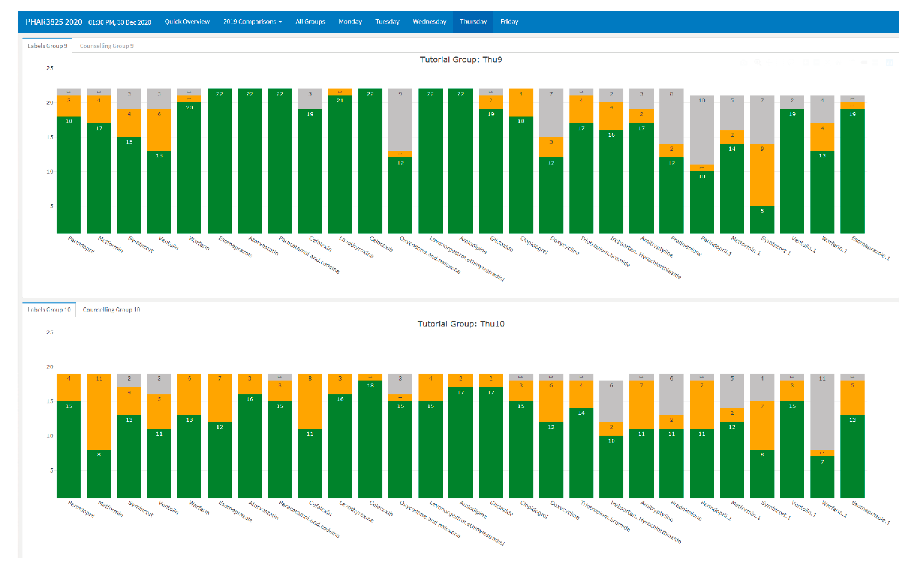Select the Zoom magnifier tool in the chart modebar

click(x=758, y=62)
